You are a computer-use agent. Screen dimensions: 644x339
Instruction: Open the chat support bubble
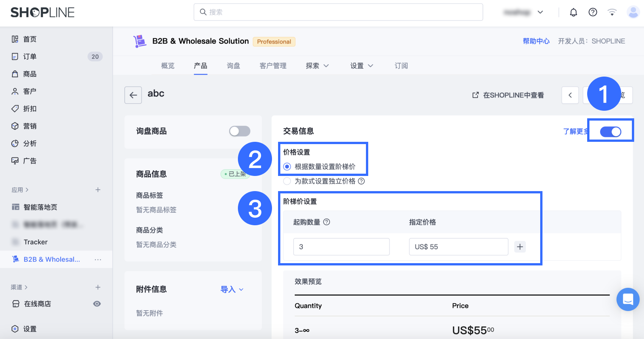point(628,299)
